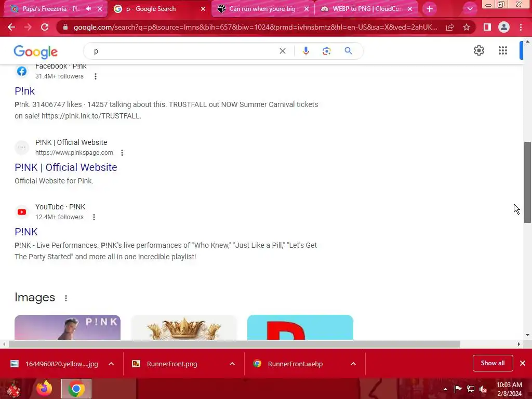Screen dimensions: 532x399
Task: Open the Chrome profile avatar menu
Action: (x=504, y=27)
